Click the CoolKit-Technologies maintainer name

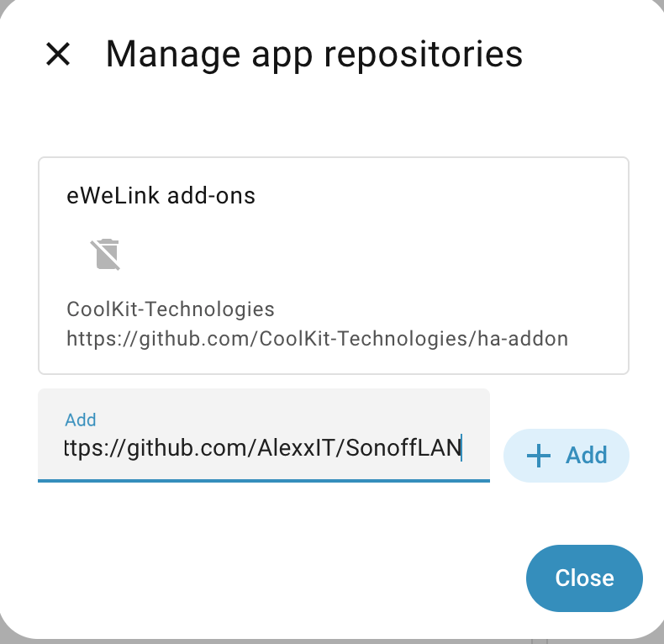[x=171, y=309]
